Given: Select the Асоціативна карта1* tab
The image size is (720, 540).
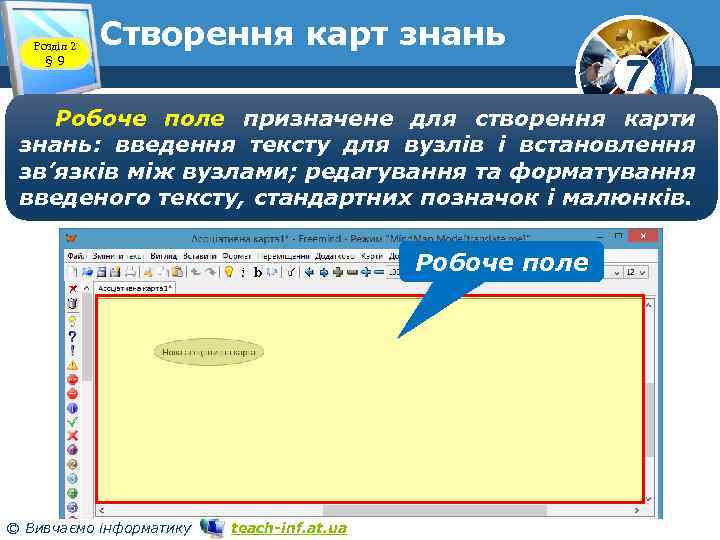Looking at the screenshot, I should click(135, 288).
